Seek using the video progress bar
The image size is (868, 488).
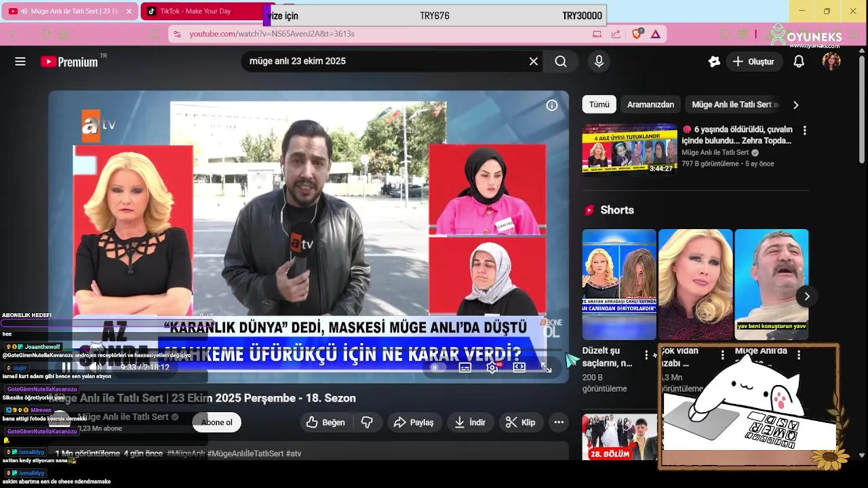pyautogui.click(x=309, y=351)
